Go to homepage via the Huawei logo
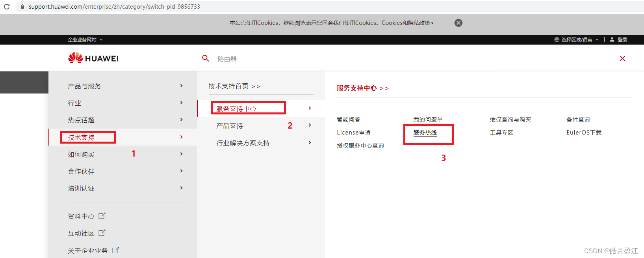644x258 pixels. pos(93,58)
